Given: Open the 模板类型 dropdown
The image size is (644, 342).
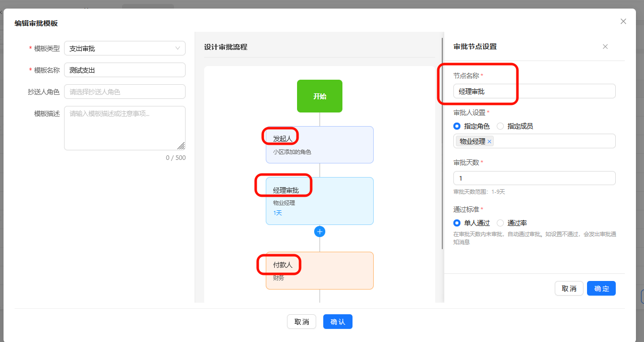Looking at the screenshot, I should tap(125, 48).
